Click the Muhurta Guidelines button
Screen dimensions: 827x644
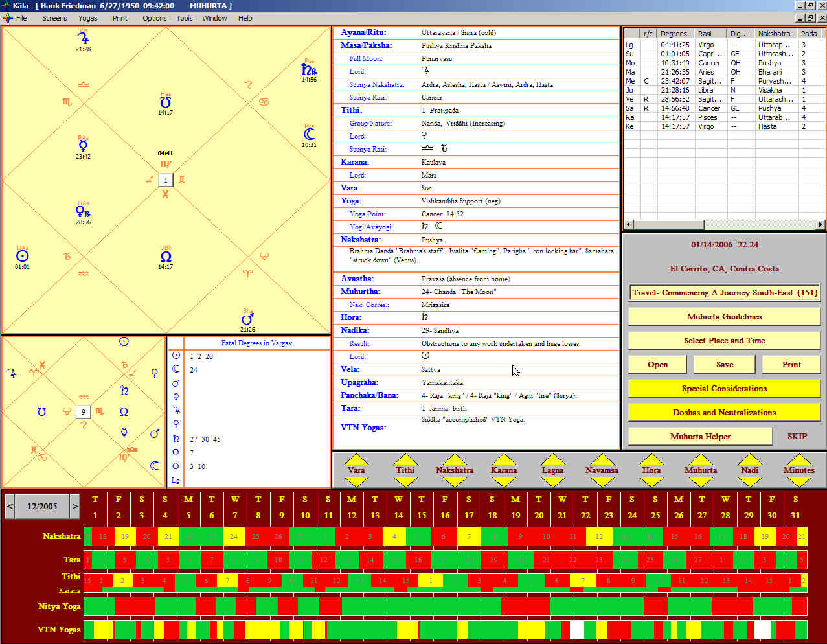click(724, 317)
